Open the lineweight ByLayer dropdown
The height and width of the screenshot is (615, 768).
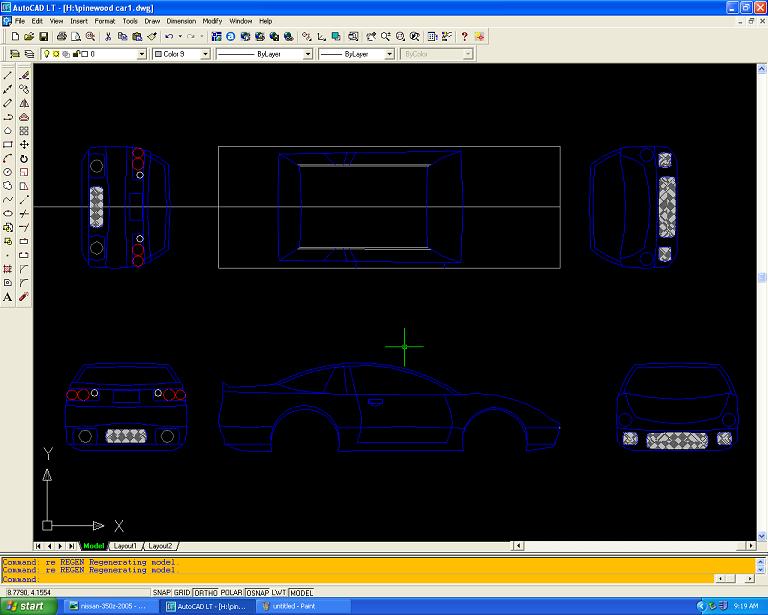[389, 54]
